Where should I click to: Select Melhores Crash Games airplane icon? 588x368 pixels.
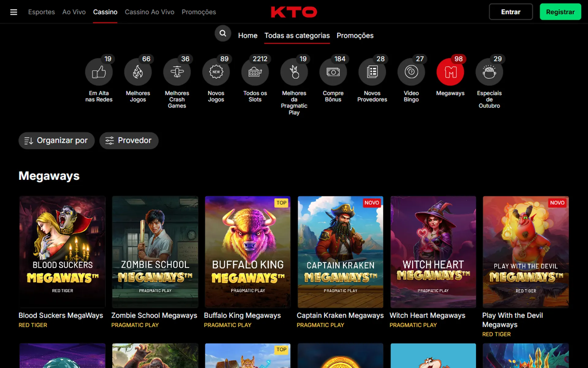177,72
